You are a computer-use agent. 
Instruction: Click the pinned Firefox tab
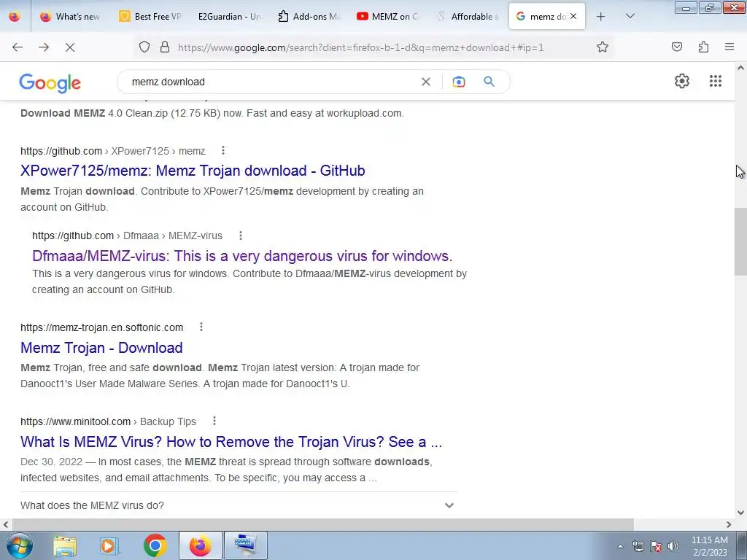[x=15, y=17]
